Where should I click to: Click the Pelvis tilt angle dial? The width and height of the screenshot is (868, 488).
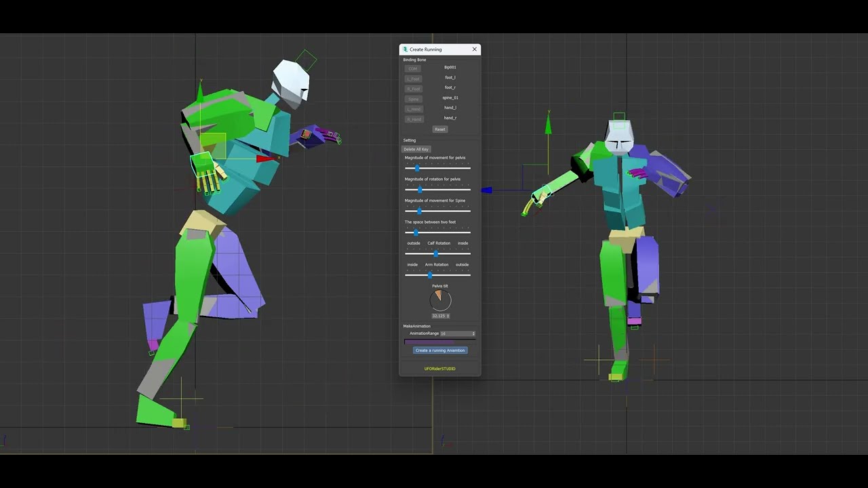pos(440,300)
